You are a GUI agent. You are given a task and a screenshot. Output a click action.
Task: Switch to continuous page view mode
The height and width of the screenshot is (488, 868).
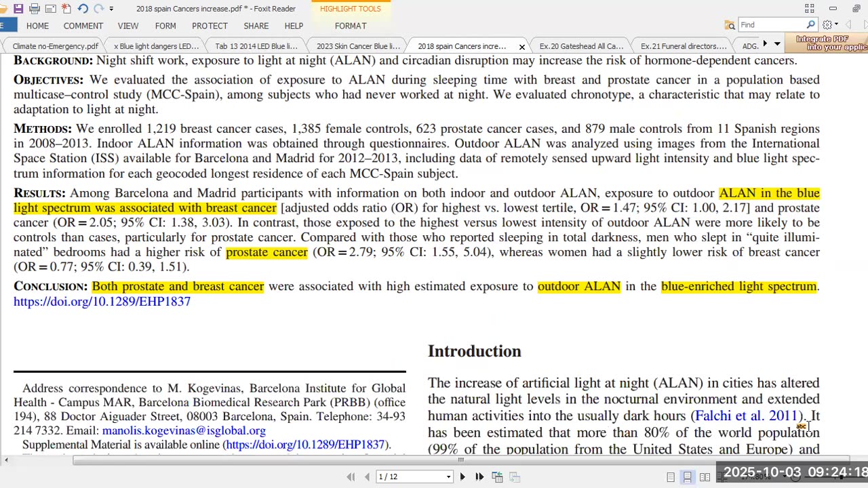pos(688,477)
